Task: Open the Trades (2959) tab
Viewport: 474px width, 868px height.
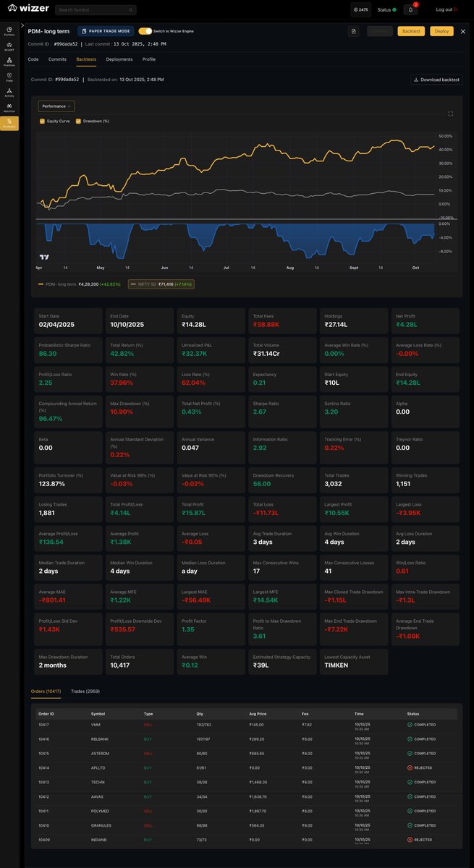Action: click(x=85, y=692)
